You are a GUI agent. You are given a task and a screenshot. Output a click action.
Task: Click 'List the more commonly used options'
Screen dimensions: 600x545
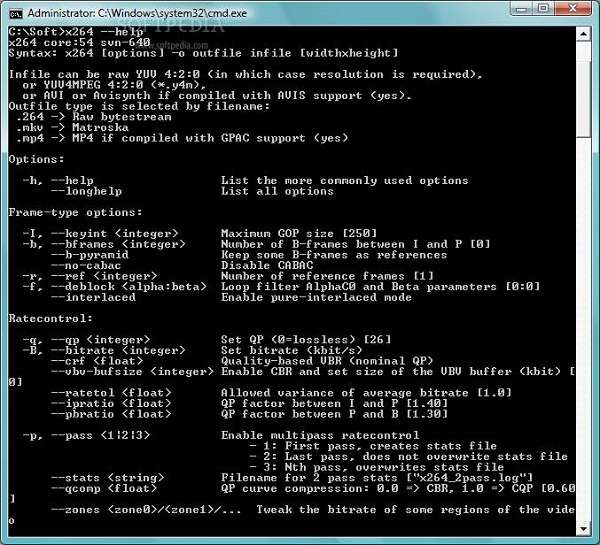coord(344,181)
